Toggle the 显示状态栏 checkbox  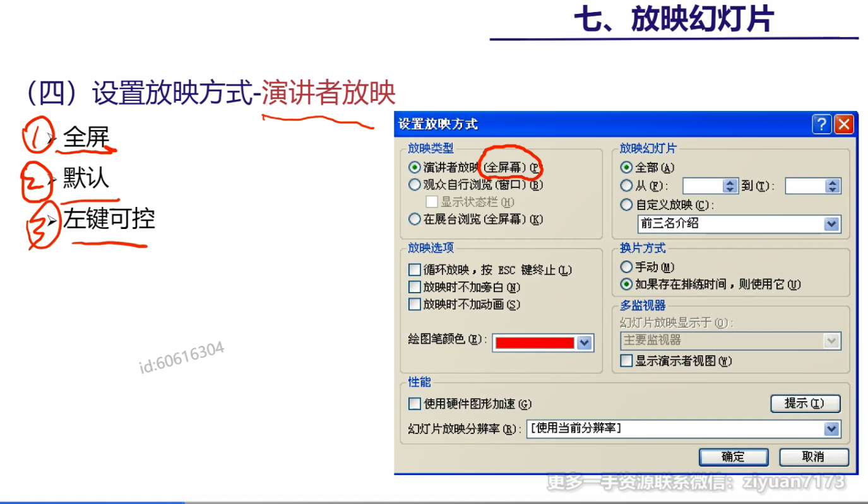pos(432,202)
